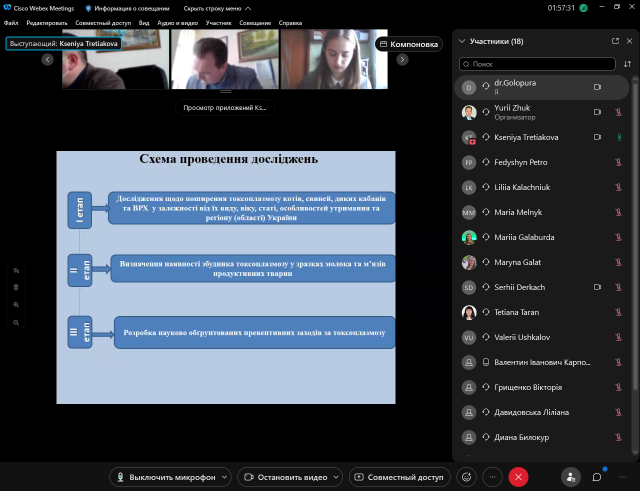Click the Совместный доступ share button
The height and width of the screenshot is (491, 640).
tap(400, 477)
